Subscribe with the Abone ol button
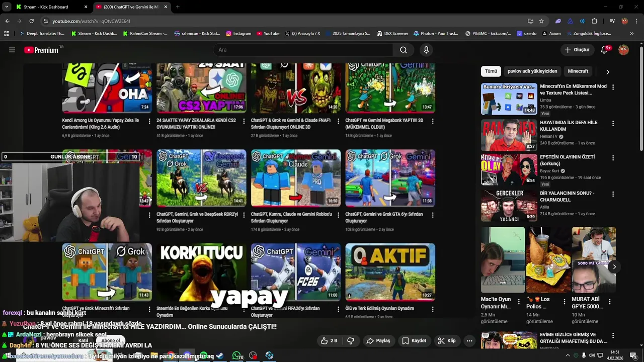The image size is (644, 362). coord(111,340)
